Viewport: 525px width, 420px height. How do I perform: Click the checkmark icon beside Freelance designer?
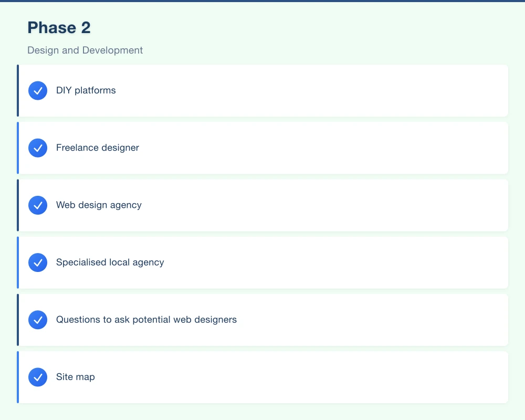coord(38,148)
